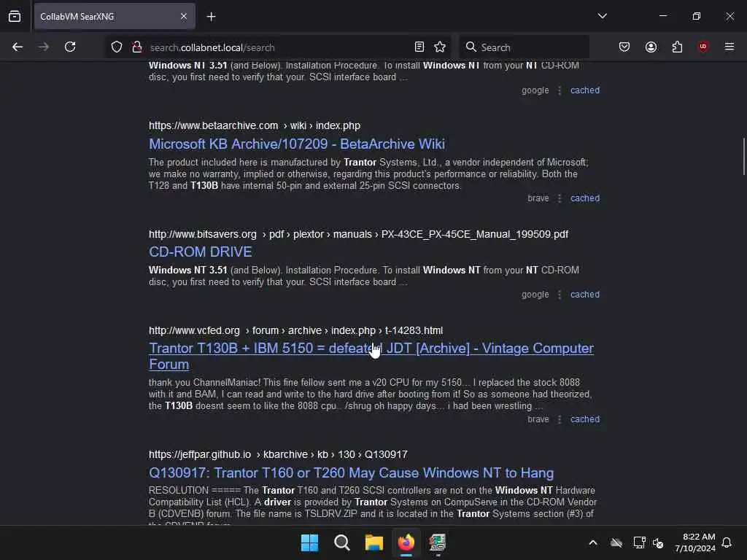
Task: Open the list all tabs dropdown
Action: pyautogui.click(x=602, y=16)
